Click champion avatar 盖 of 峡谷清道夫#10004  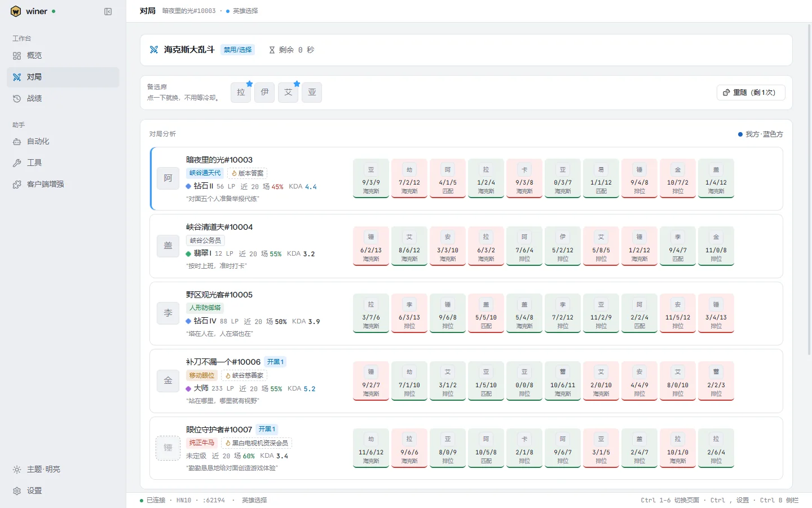[168, 246]
